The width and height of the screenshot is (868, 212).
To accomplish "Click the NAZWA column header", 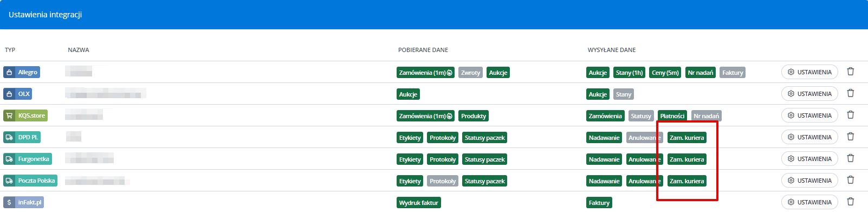I will [x=79, y=50].
